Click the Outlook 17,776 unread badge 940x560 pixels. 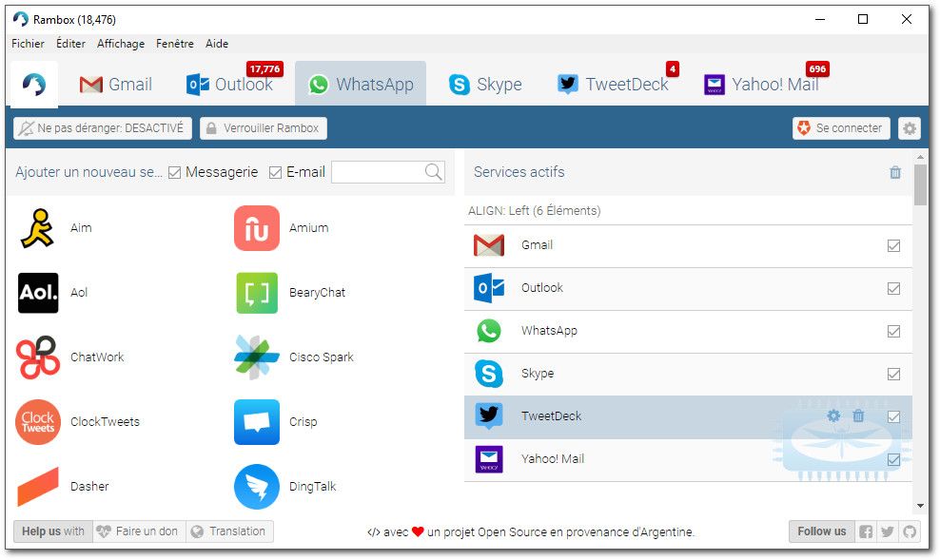click(265, 68)
